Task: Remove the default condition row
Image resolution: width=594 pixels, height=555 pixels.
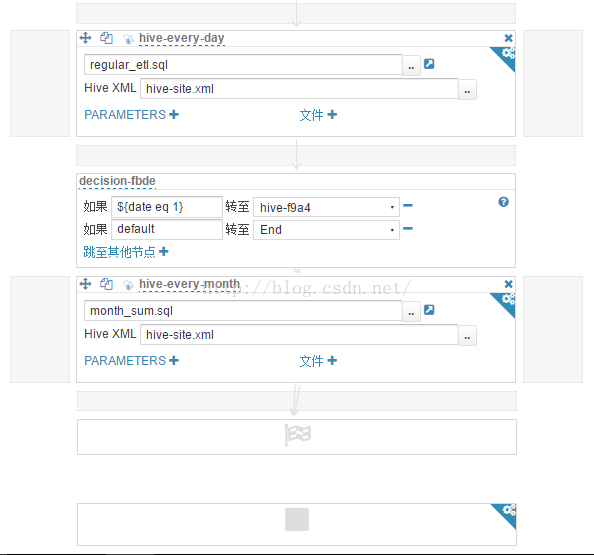Action: [408, 228]
